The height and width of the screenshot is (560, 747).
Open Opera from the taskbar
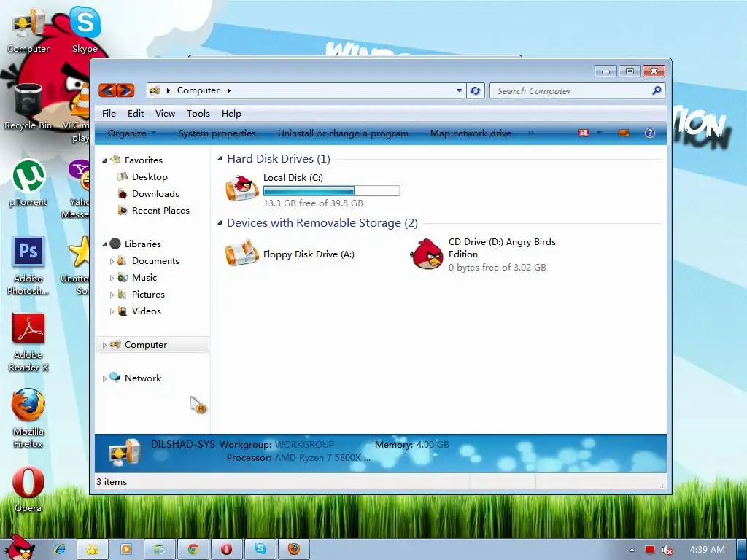tap(227, 549)
